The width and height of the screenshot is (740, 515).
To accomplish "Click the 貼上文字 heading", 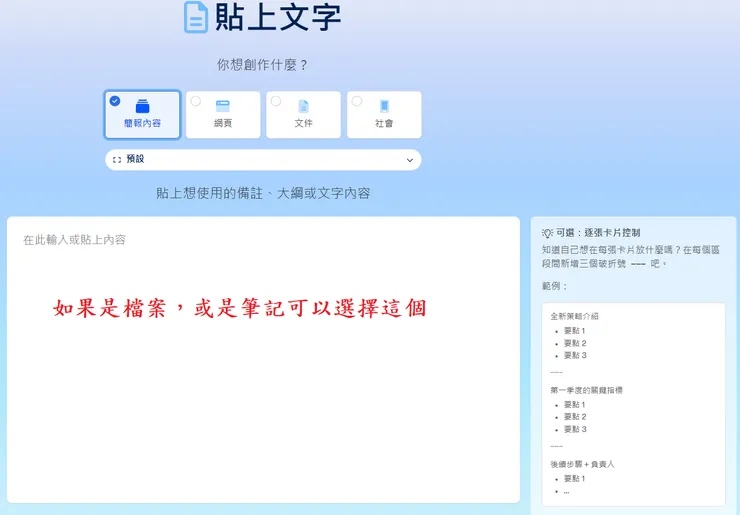I will click(278, 17).
